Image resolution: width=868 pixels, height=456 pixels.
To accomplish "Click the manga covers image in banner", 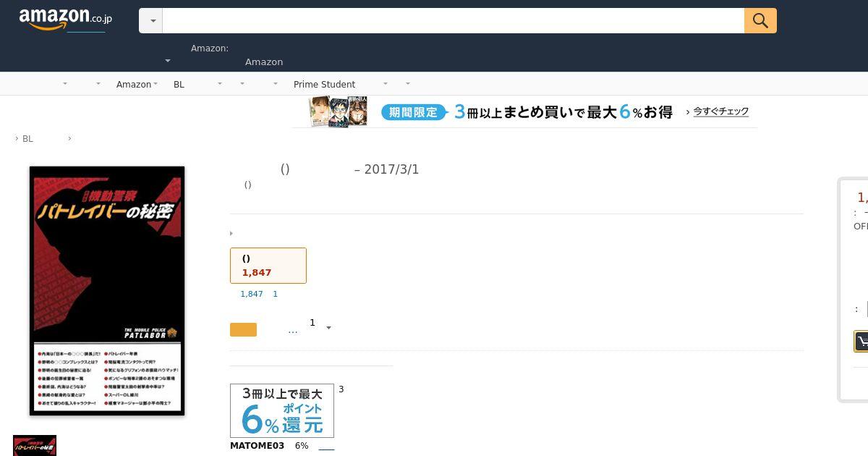I will (339, 112).
